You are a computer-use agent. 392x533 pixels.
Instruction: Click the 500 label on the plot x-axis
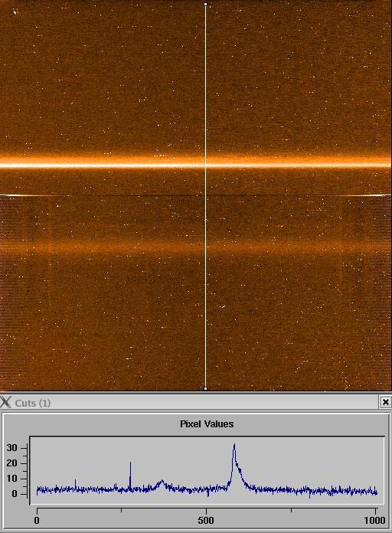[x=206, y=520]
